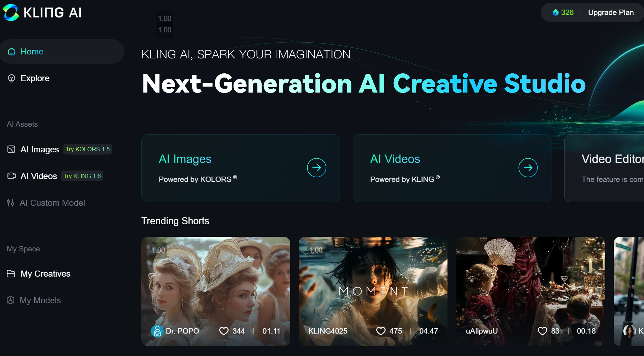
Task: Click the arrow on AI Images card
Action: [x=316, y=168]
